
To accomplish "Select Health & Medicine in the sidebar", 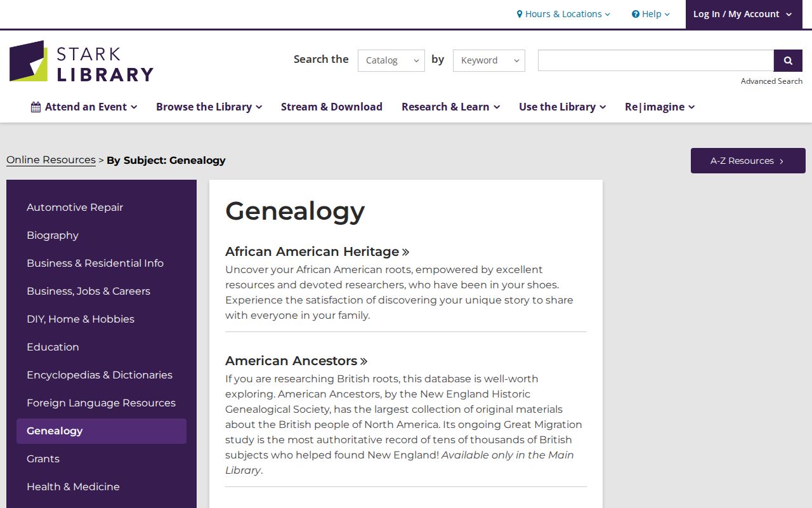I will point(73,486).
